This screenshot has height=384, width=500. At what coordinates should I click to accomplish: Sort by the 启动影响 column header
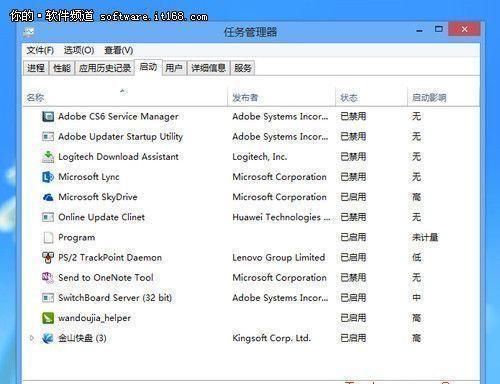429,98
